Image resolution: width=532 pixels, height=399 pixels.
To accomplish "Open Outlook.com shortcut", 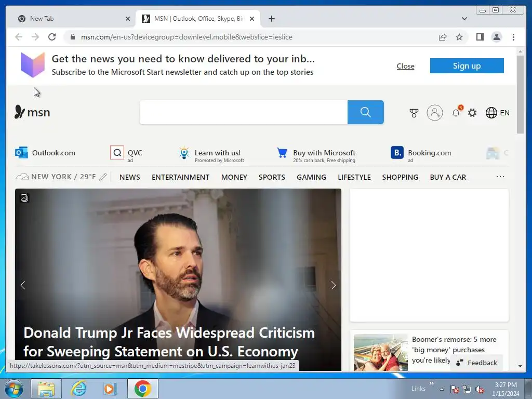I will pyautogui.click(x=45, y=153).
